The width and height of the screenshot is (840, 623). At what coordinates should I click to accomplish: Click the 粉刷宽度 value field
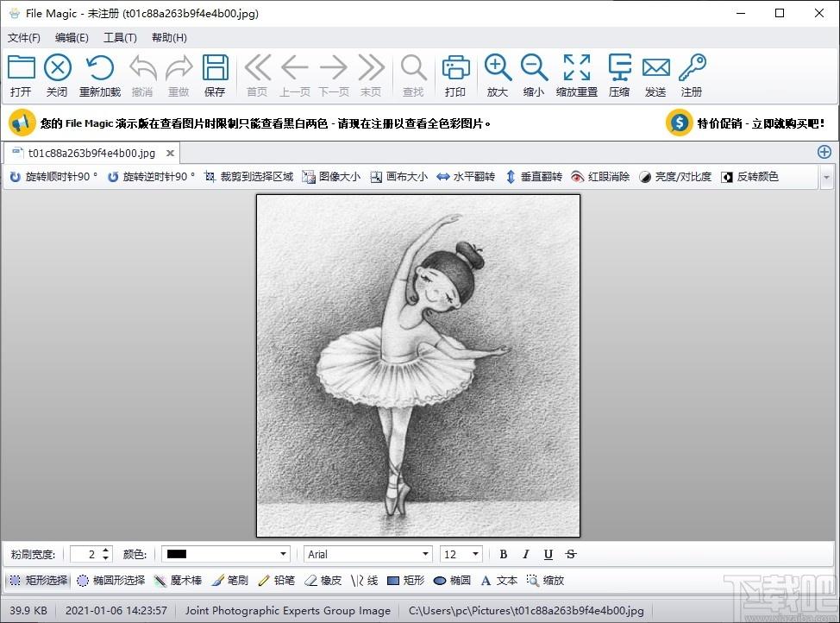(85, 554)
